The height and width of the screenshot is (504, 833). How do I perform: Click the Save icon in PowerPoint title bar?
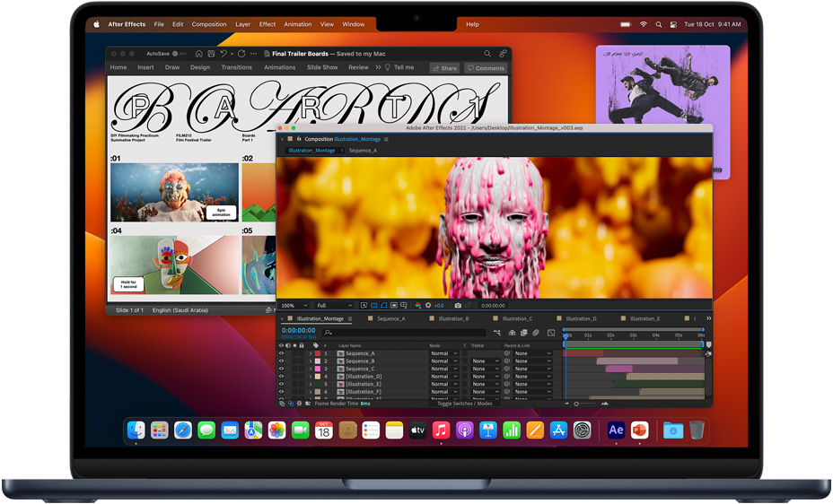click(211, 54)
